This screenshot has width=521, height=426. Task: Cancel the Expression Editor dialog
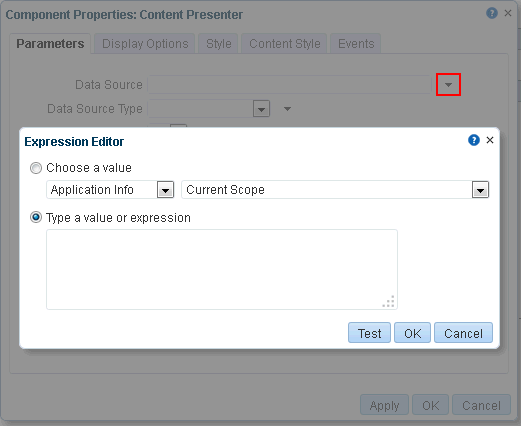coord(463,333)
